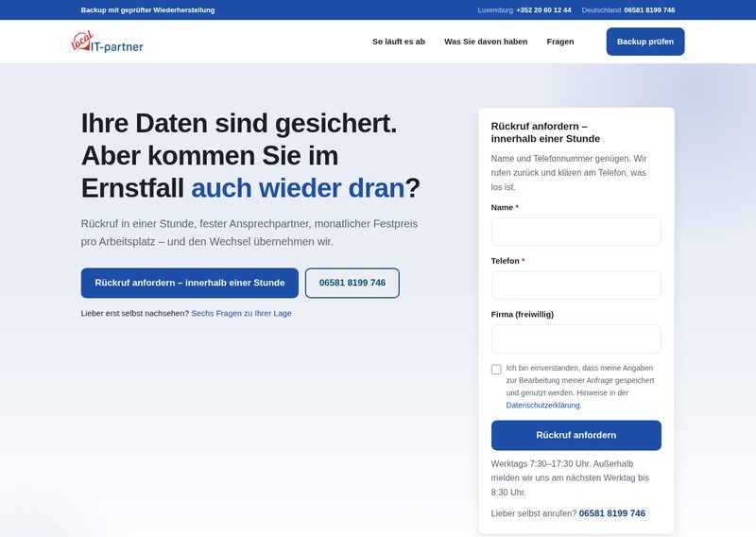This screenshot has height=537, width=756.
Task: Submit the form with 'Rückruf anfordern'
Action: tap(576, 435)
